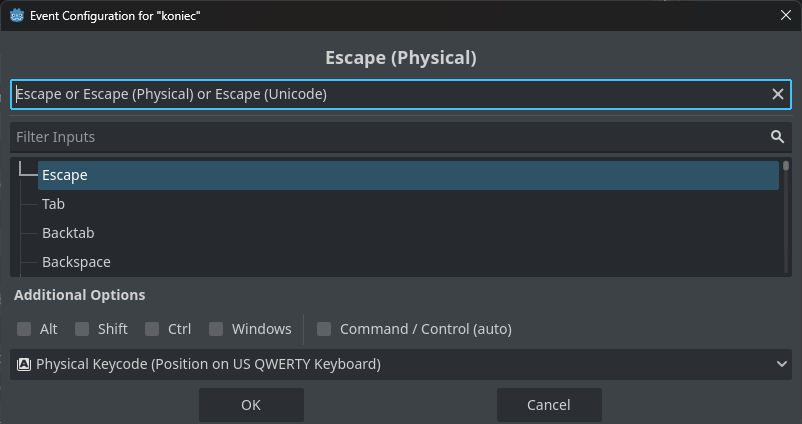The width and height of the screenshot is (802, 424).
Task: Open the Physical Keycode dropdown
Action: [400, 364]
